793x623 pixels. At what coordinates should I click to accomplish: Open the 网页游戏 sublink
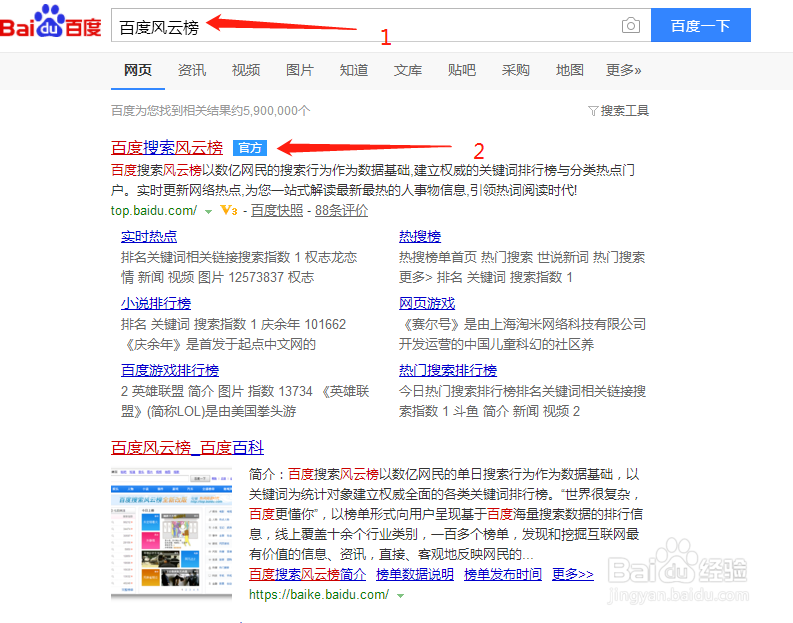tap(427, 303)
